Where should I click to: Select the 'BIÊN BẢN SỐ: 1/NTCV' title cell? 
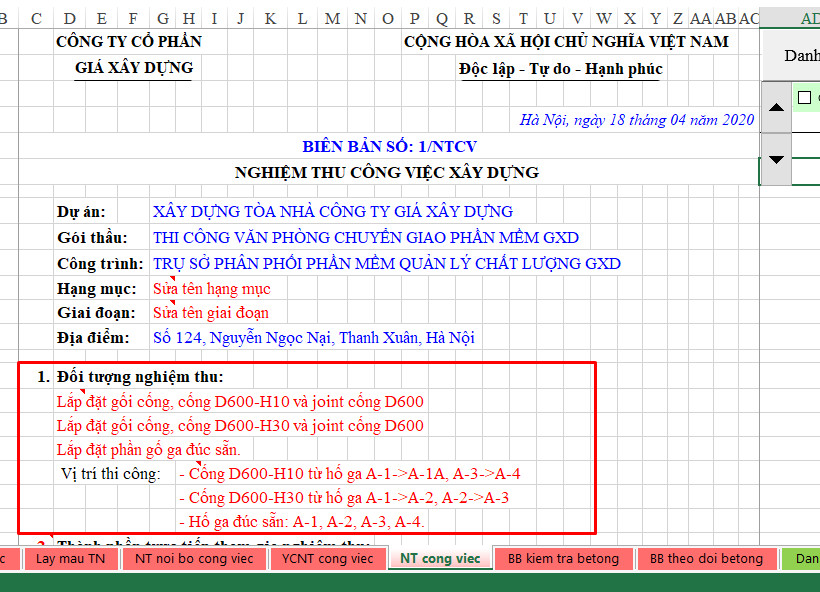point(388,147)
